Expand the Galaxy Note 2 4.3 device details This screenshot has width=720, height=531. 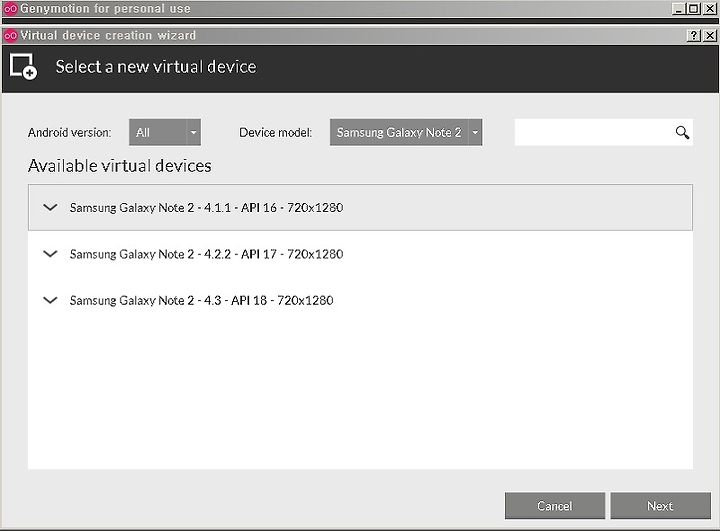coord(50,300)
